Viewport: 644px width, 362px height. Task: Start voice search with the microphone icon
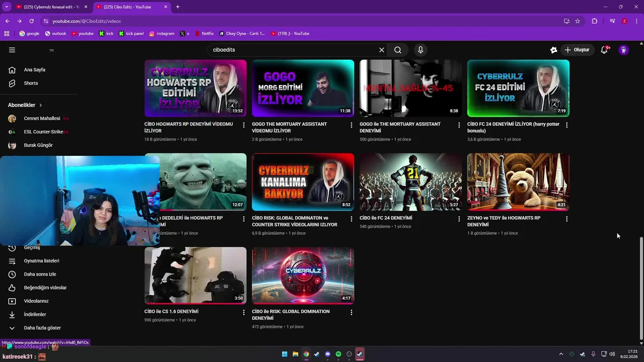[421, 50]
